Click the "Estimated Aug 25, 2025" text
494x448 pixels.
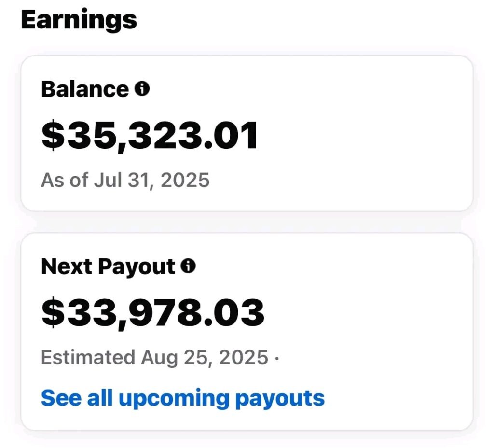pyautogui.click(x=154, y=358)
